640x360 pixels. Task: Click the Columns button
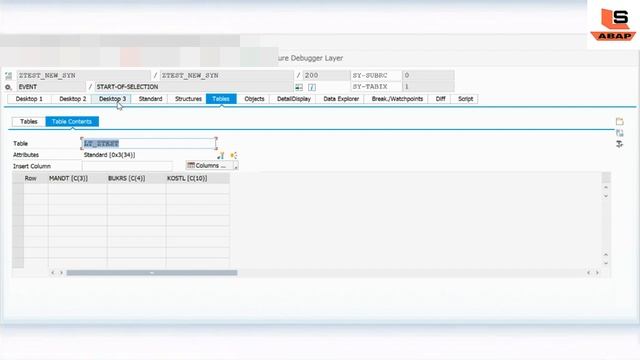point(209,166)
